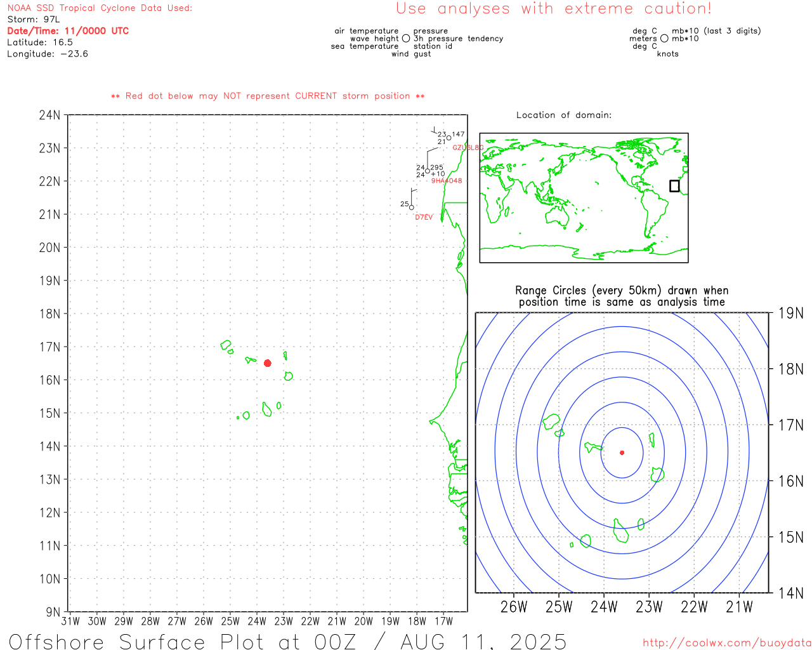Screen dimensions: 812x650
Task: Click the Offshore Surface Plot title at bottom
Action: pos(287,641)
